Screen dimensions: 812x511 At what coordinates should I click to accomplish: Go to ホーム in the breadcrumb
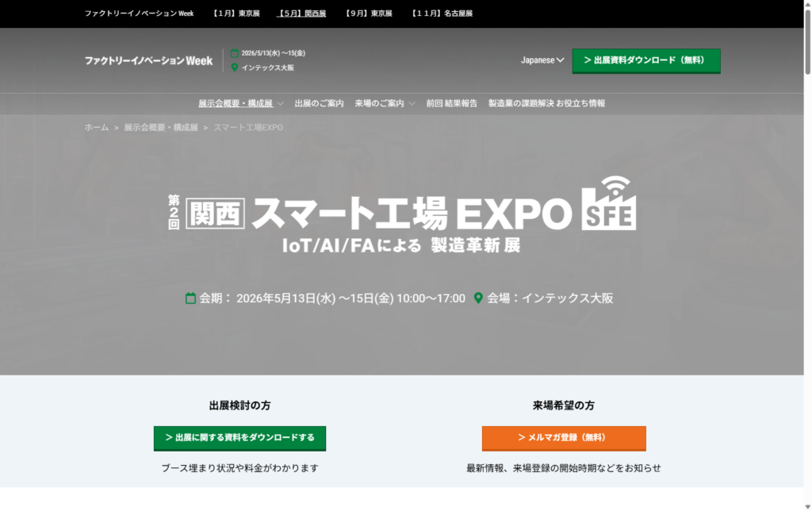97,127
